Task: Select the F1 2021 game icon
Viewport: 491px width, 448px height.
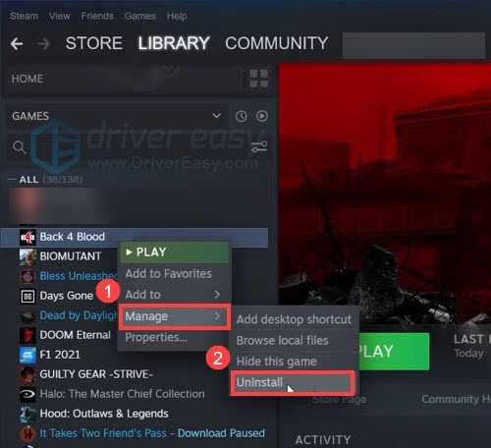Action: [x=27, y=355]
